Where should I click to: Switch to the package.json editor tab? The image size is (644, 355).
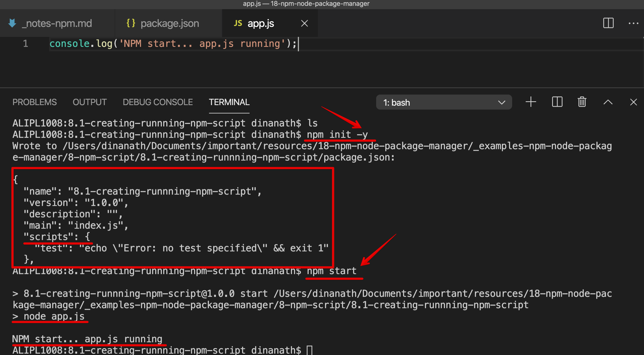(169, 23)
